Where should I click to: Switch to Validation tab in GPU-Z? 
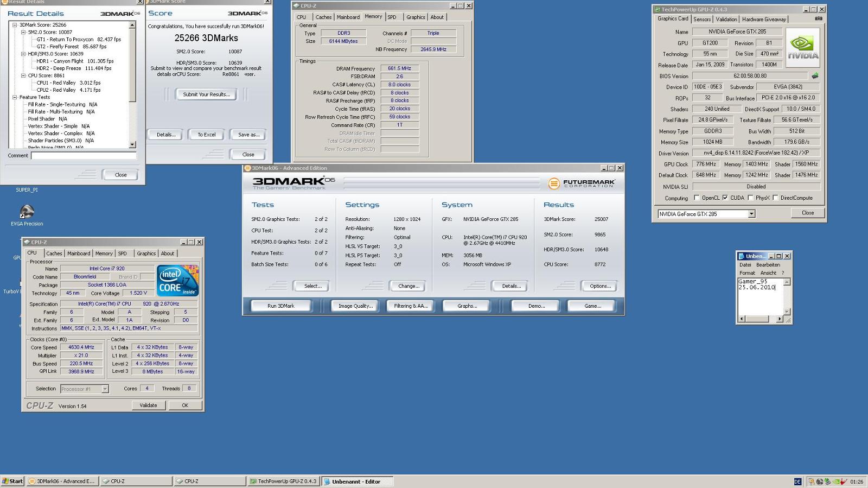click(x=726, y=19)
